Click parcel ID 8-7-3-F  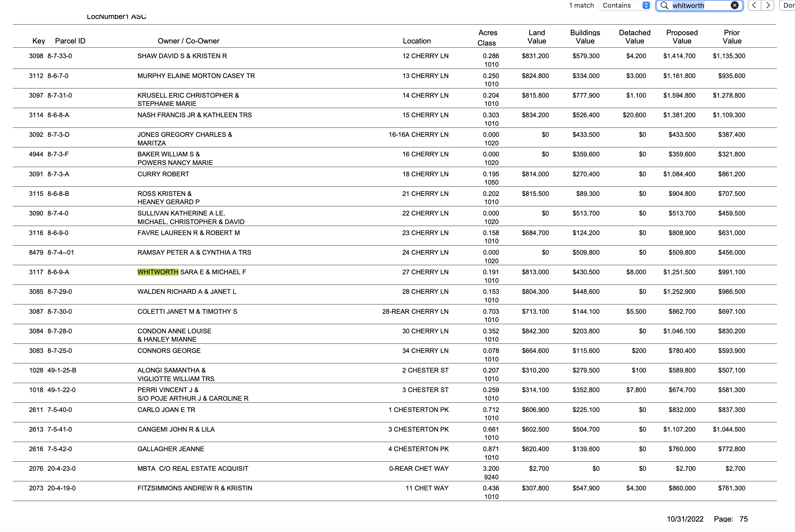58,154
